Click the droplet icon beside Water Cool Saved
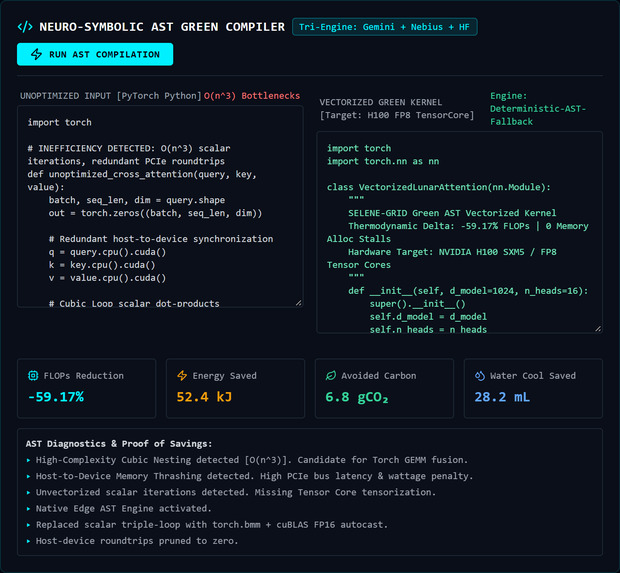This screenshot has height=573, width=620. (x=480, y=375)
